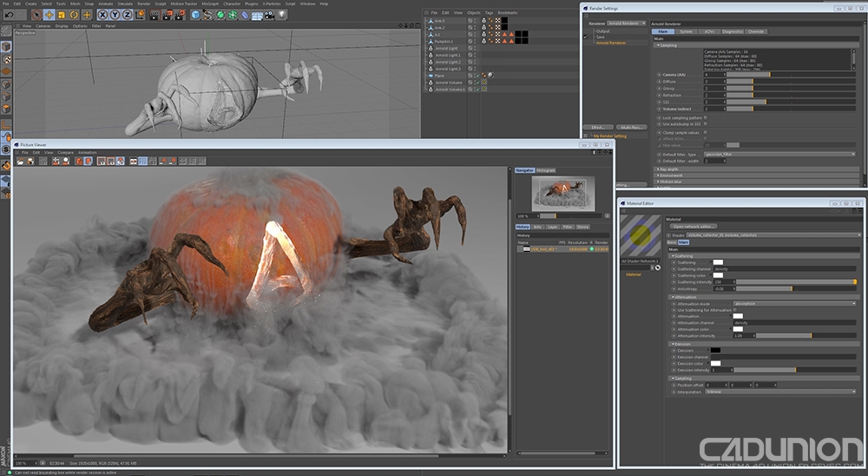Collapse the Emission section in Material Editor

[x=681, y=344]
